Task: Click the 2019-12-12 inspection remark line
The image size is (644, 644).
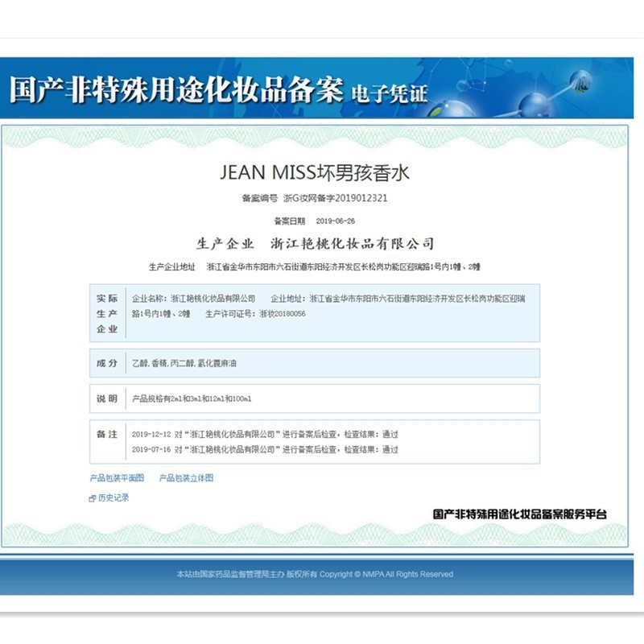Action: pos(265,434)
